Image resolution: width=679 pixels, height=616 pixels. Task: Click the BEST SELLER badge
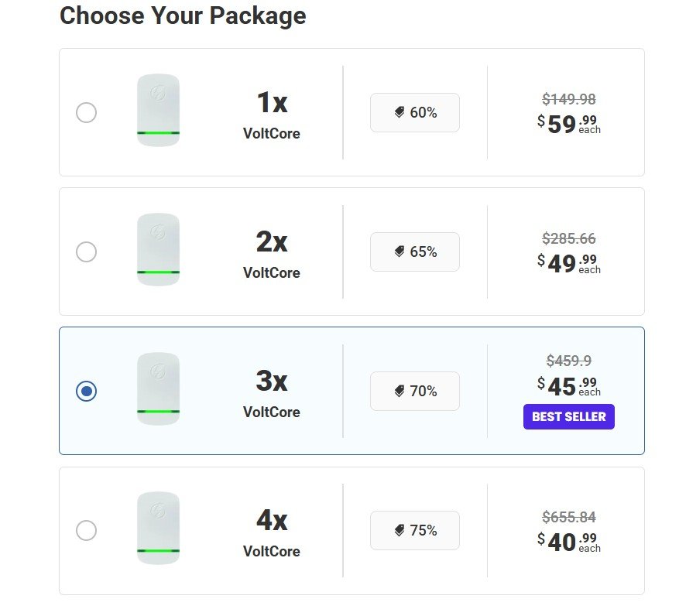[568, 417]
